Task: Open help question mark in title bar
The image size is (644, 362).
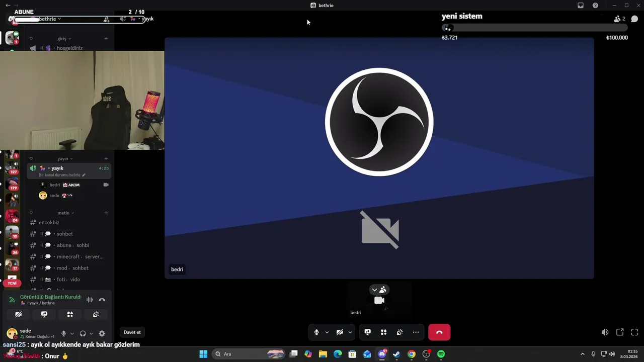Action: [x=595, y=6]
